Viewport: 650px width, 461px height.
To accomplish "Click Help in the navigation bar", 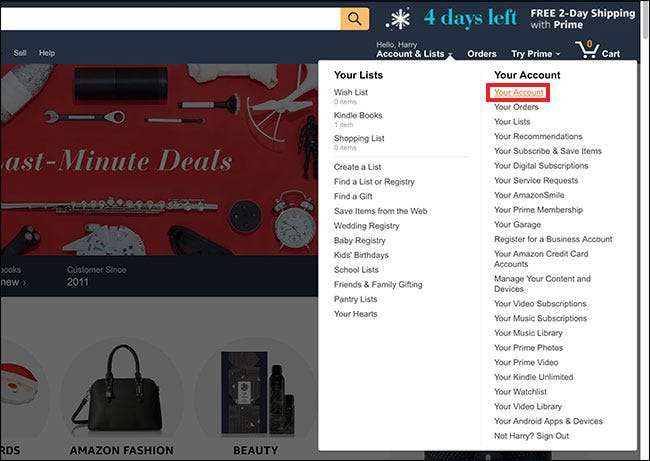I will tap(47, 53).
